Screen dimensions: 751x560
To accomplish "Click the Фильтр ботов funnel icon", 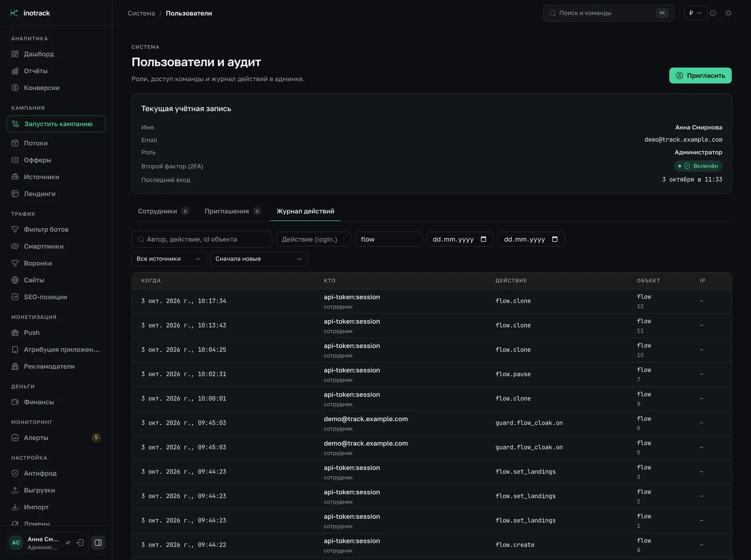I will pos(15,229).
